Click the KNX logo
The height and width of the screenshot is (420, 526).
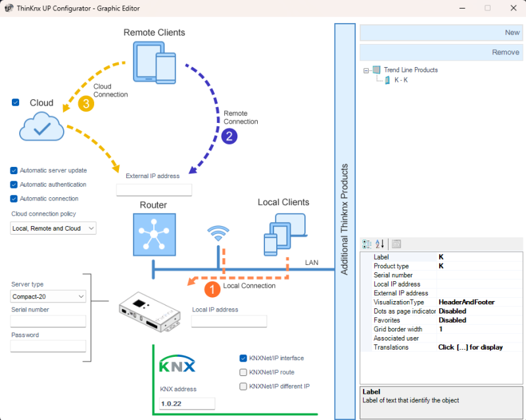coord(177,364)
